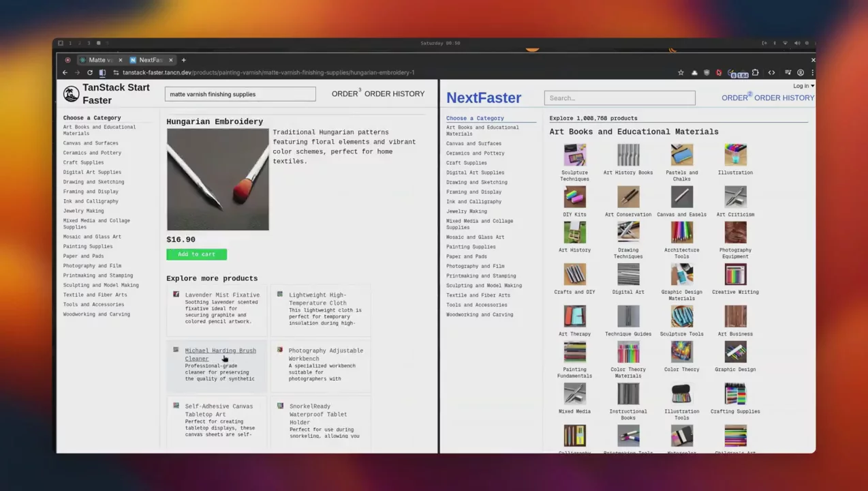The image size is (868, 491).
Task: Open ORDER HISTORY on TanStack pane
Action: click(x=394, y=94)
